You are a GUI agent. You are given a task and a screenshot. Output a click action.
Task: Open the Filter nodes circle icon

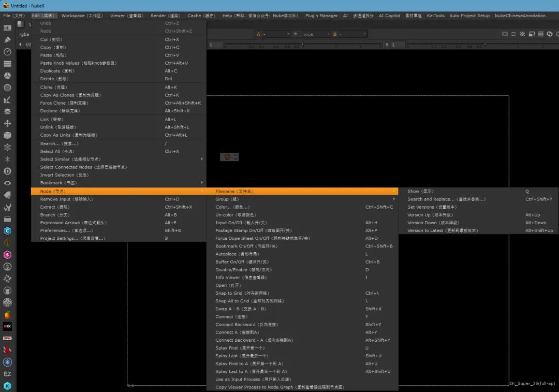tap(7, 88)
